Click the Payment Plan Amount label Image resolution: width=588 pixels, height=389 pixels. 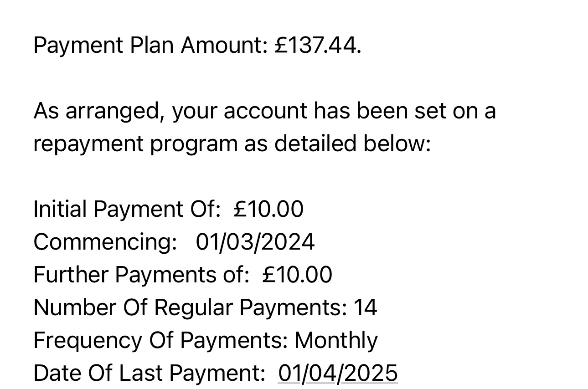pyautogui.click(x=151, y=46)
